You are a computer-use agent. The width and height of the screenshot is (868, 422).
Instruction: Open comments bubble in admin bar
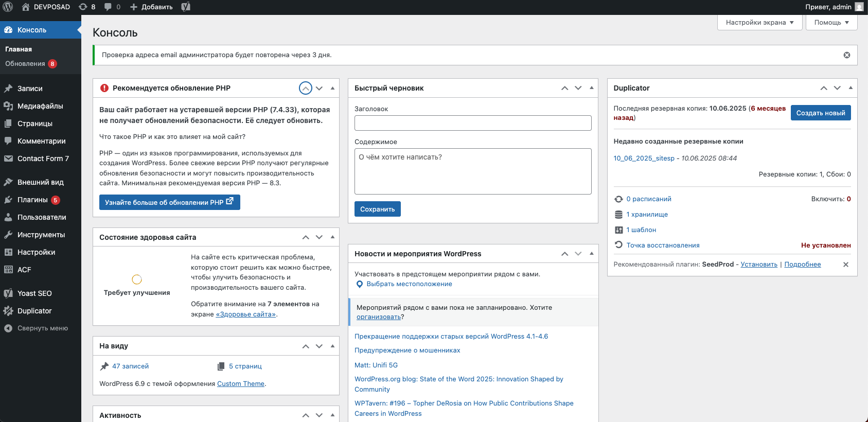click(x=112, y=7)
